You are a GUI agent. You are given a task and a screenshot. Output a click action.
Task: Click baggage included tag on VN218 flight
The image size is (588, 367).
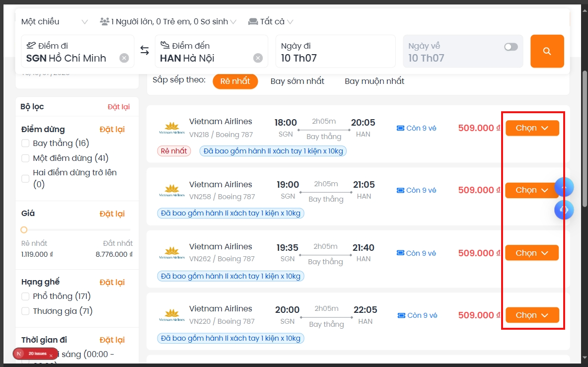tap(273, 151)
